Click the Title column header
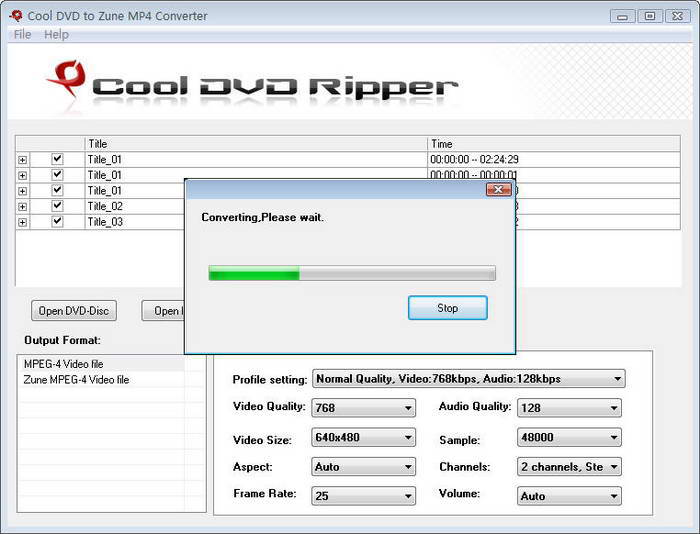The image size is (700, 534). pyautogui.click(x=256, y=144)
